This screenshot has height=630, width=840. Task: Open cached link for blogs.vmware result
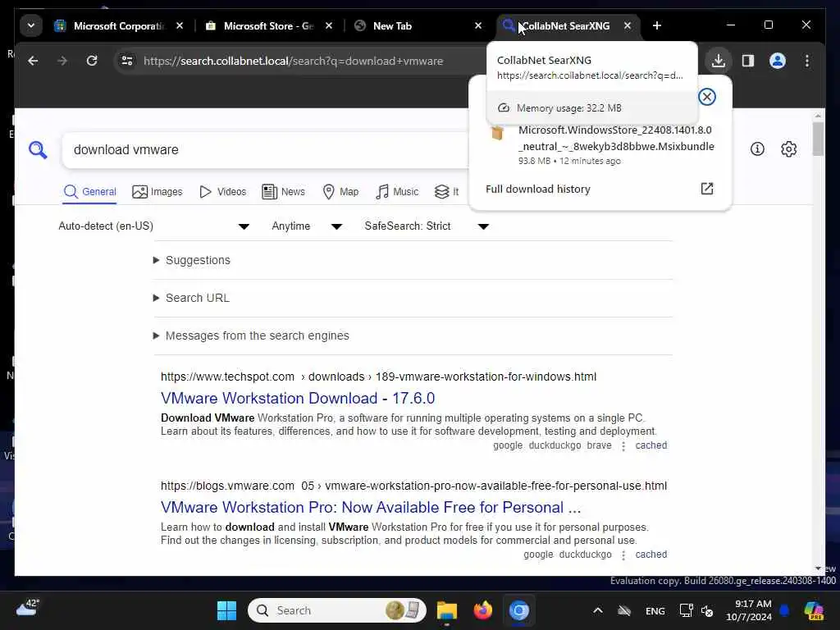651,555
